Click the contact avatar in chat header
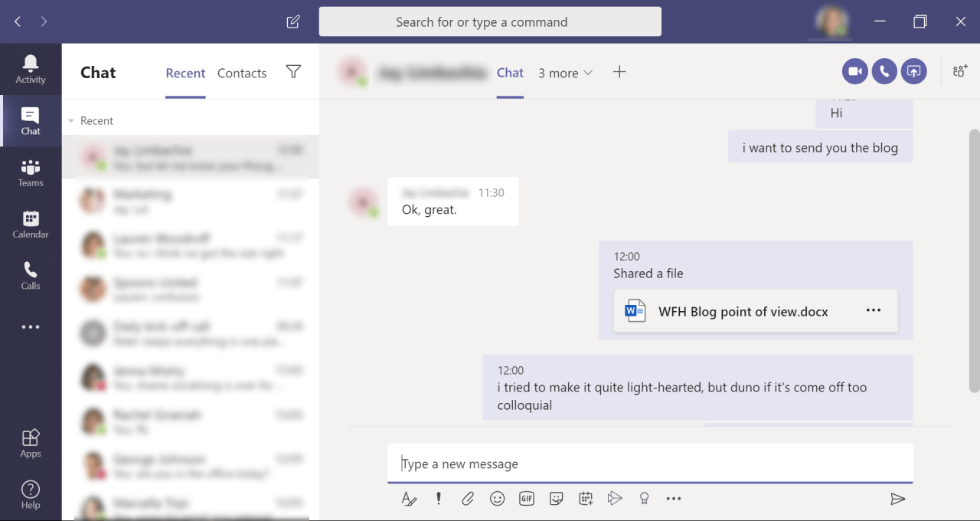This screenshot has height=521, width=980. tap(352, 72)
